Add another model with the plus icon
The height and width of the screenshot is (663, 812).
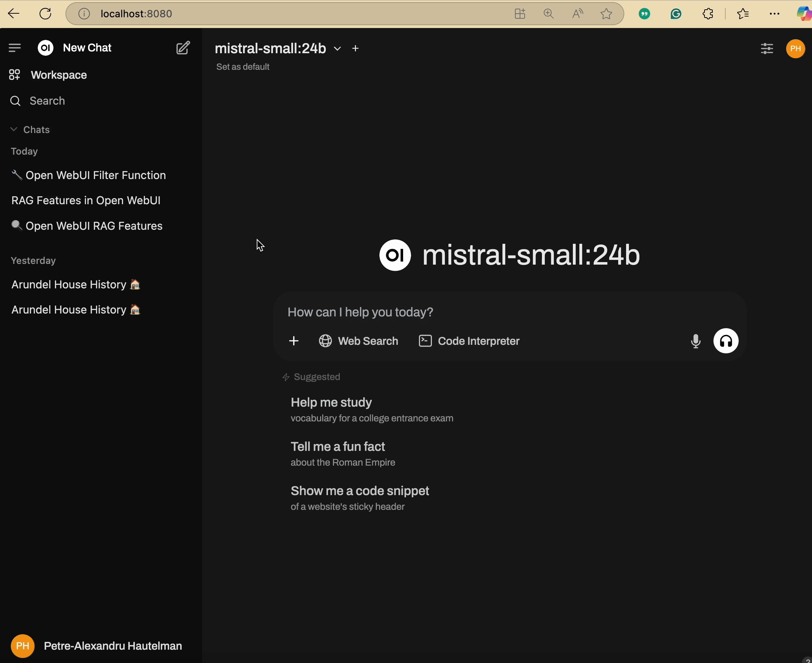point(355,49)
